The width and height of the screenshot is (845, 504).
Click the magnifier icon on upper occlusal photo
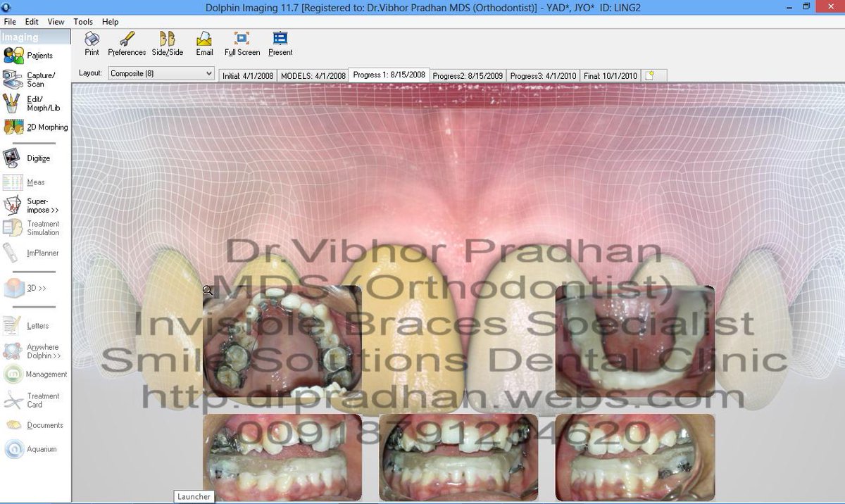click(x=208, y=290)
